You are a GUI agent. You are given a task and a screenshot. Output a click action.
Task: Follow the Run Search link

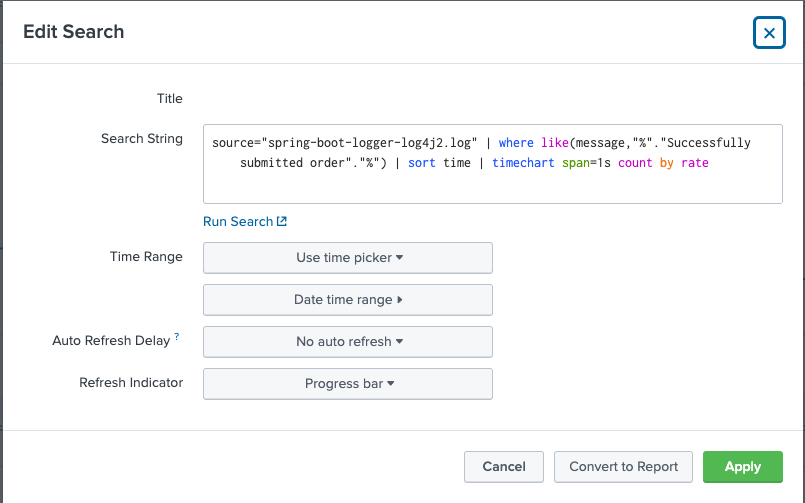coord(238,222)
